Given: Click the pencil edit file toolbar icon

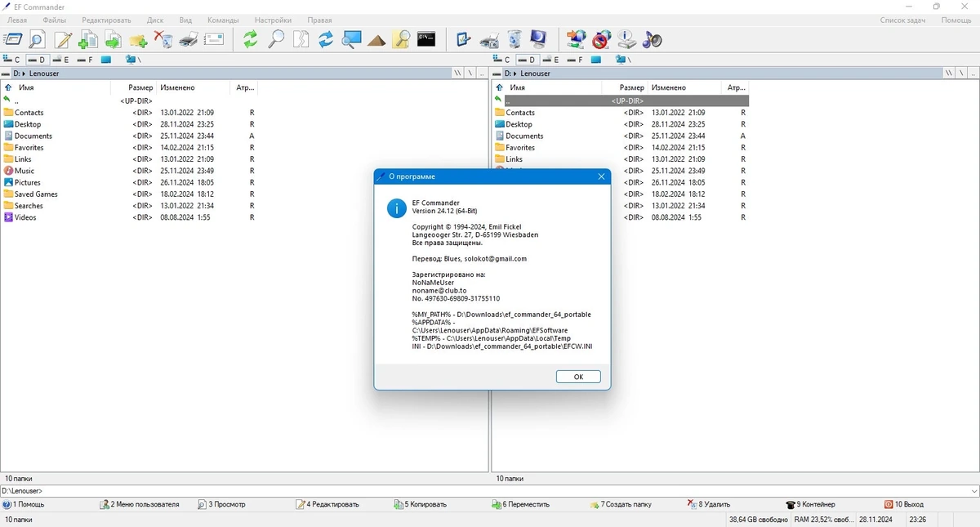Looking at the screenshot, I should pyautogui.click(x=62, y=39).
